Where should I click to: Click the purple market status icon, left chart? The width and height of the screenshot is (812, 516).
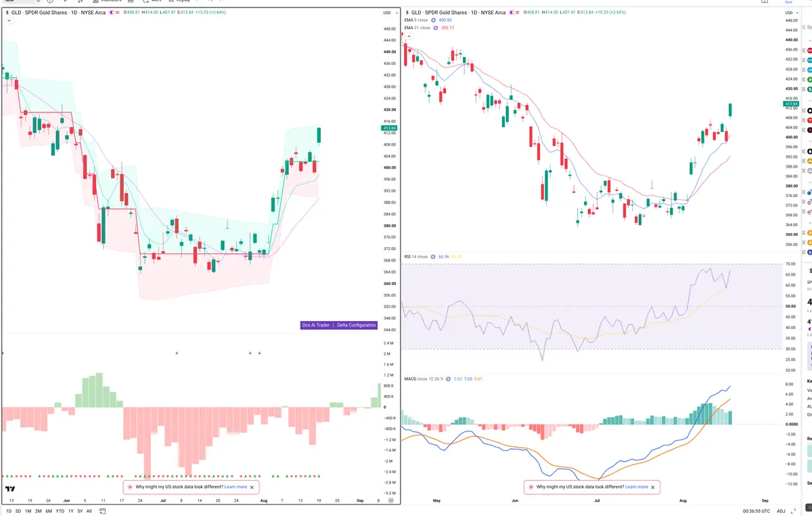click(111, 12)
